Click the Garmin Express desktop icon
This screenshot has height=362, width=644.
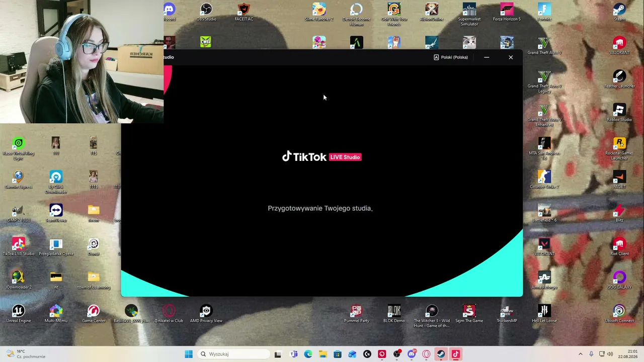click(x=19, y=179)
